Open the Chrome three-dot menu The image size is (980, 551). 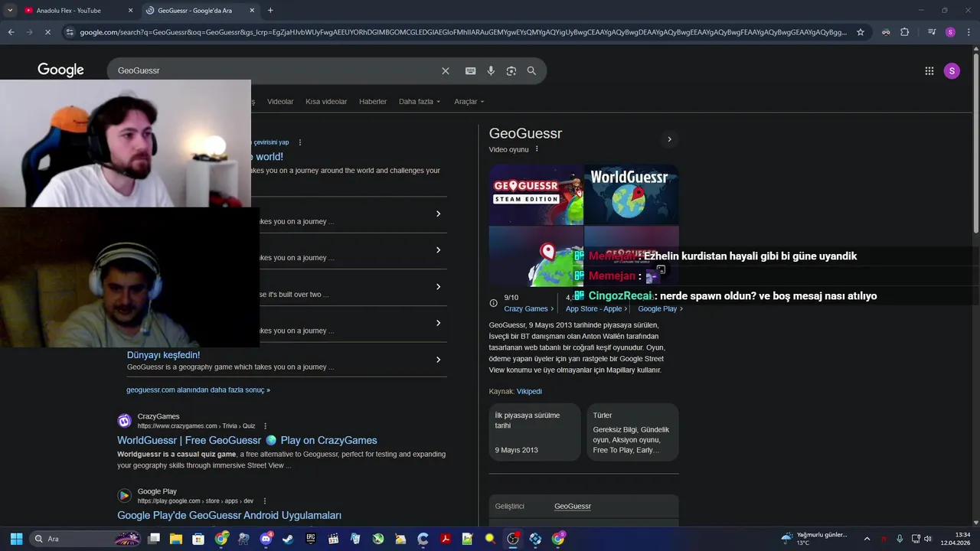pos(969,32)
